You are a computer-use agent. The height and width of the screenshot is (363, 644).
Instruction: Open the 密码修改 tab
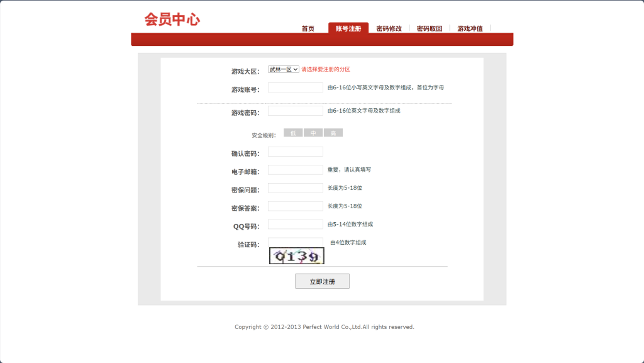[x=389, y=28]
